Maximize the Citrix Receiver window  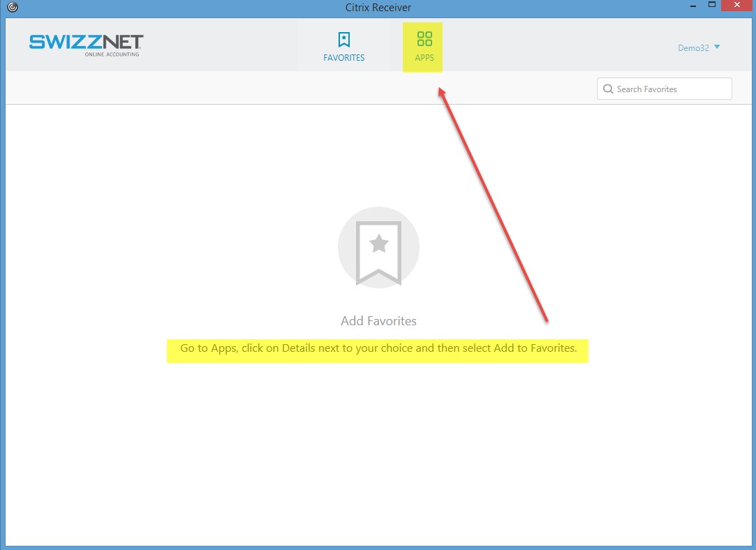pyautogui.click(x=711, y=5)
